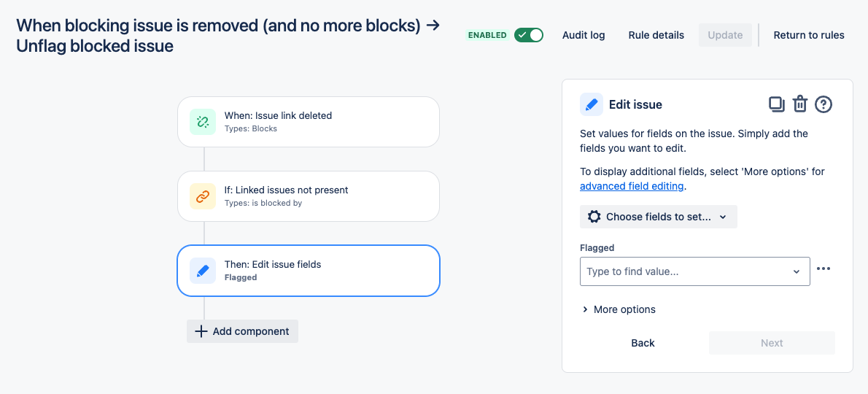
Task: Click the orange linked issues condition icon
Action: [203, 196]
